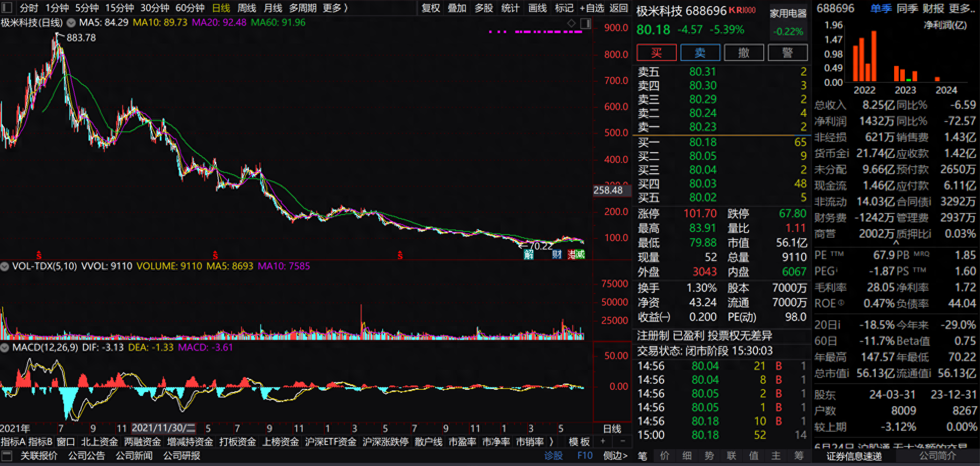980x466 pixels.
Task: Select the 30分钟 period
Action: tap(155, 8)
